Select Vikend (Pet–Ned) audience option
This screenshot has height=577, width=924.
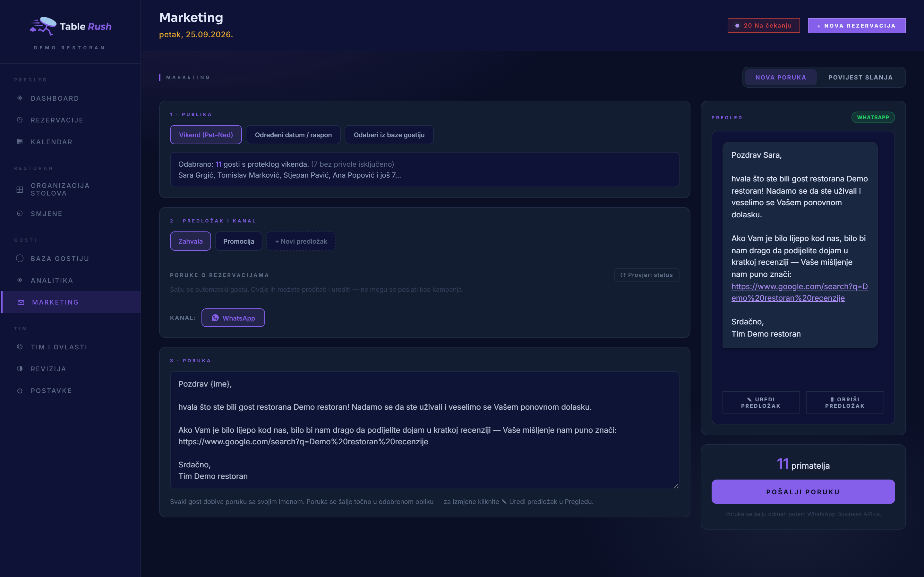[x=206, y=135]
